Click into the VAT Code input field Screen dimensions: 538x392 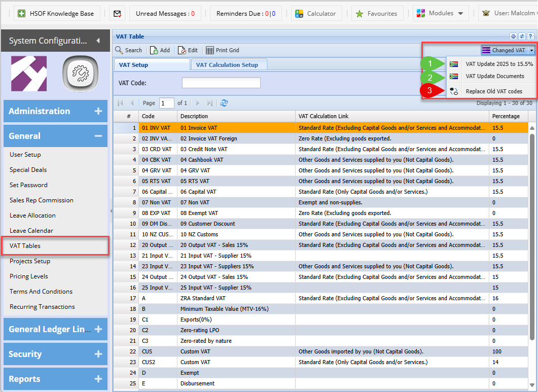tap(221, 83)
